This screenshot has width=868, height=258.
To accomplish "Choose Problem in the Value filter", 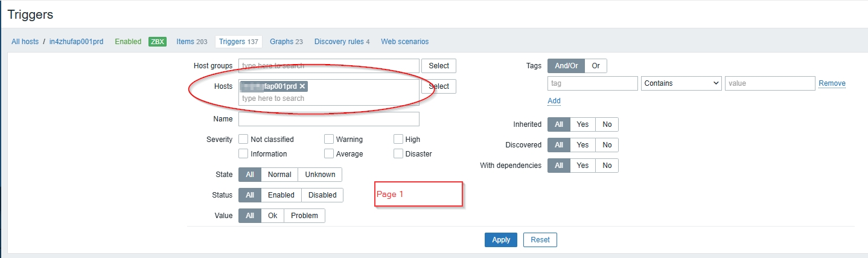I will [x=304, y=216].
